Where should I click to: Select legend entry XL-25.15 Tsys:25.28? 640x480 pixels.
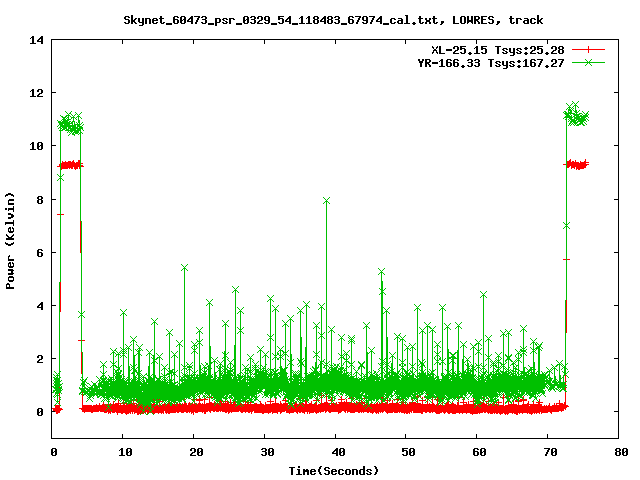pos(498,50)
